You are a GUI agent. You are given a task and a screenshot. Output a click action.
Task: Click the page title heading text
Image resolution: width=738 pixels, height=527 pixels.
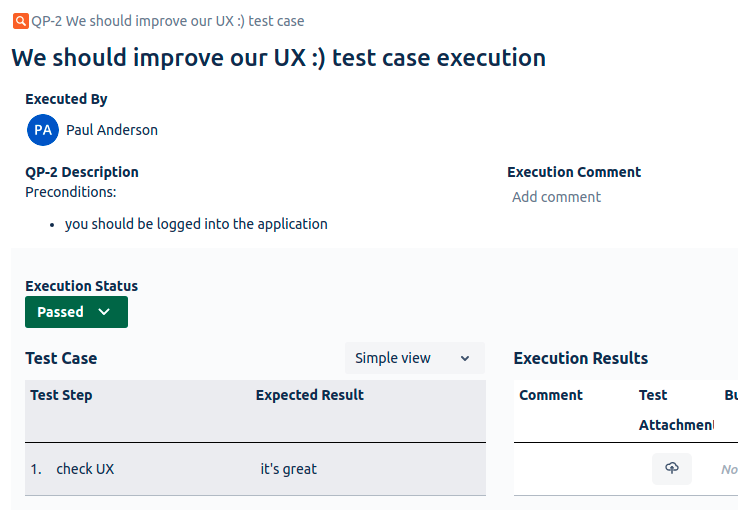point(279,58)
